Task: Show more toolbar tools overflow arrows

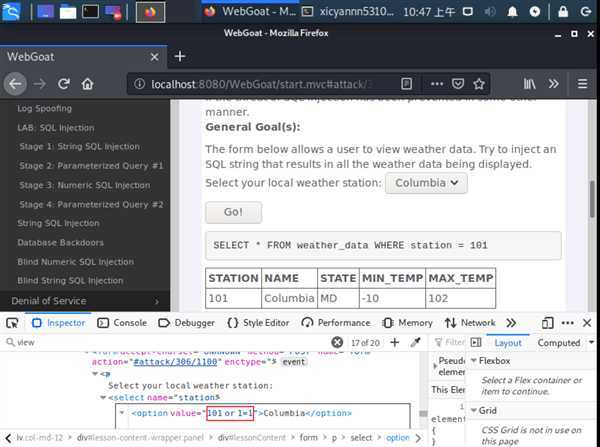Action: coord(553,84)
